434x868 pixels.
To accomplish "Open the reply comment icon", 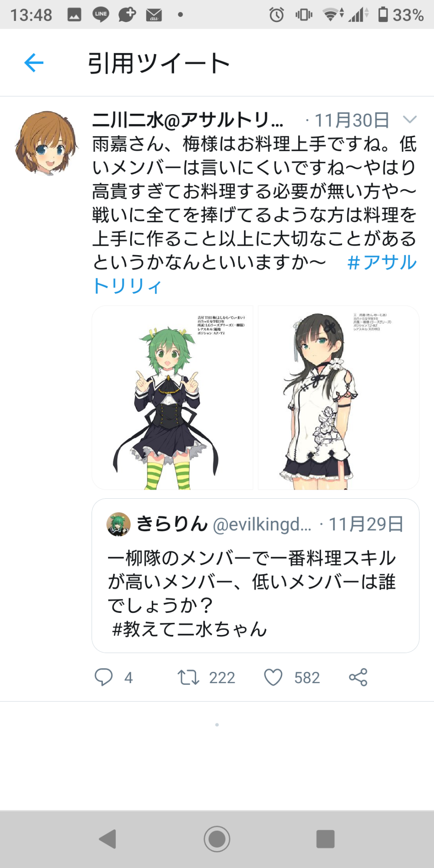I will pos(103,677).
